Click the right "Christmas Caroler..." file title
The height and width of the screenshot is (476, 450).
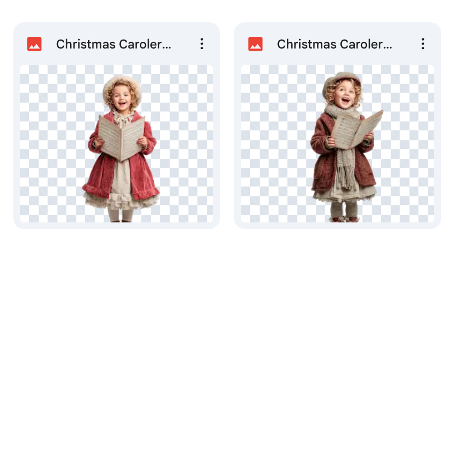coord(335,45)
